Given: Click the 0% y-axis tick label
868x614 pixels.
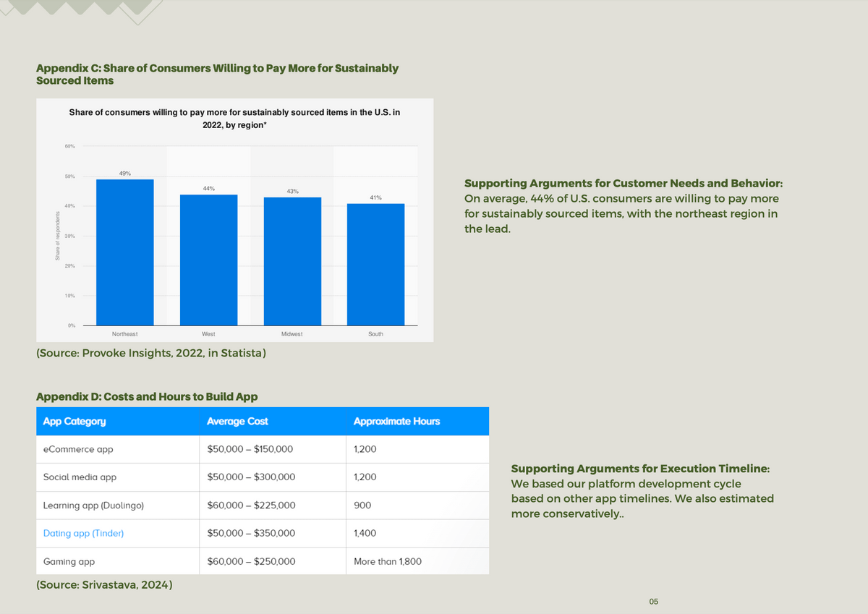Looking at the screenshot, I should pyautogui.click(x=72, y=326).
